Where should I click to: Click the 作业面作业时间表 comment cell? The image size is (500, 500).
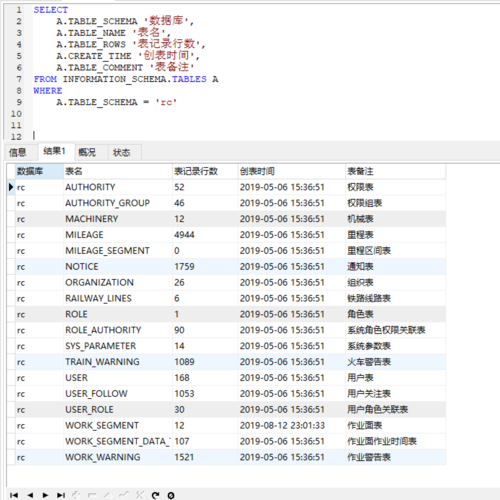point(396,441)
